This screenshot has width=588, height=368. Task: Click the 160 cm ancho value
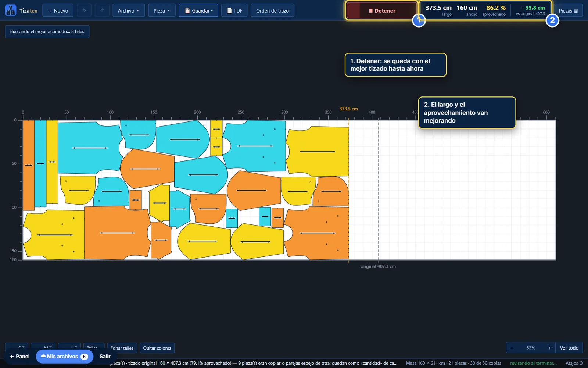click(x=467, y=8)
